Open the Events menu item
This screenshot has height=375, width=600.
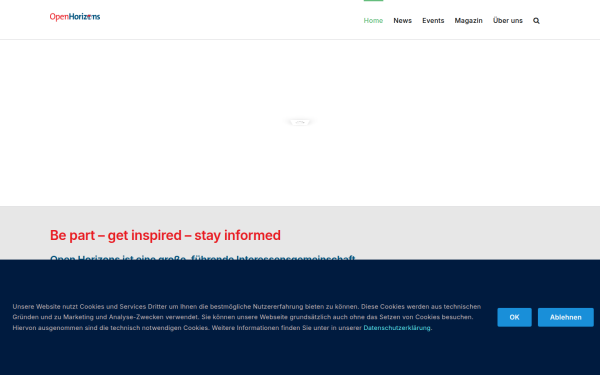(433, 21)
